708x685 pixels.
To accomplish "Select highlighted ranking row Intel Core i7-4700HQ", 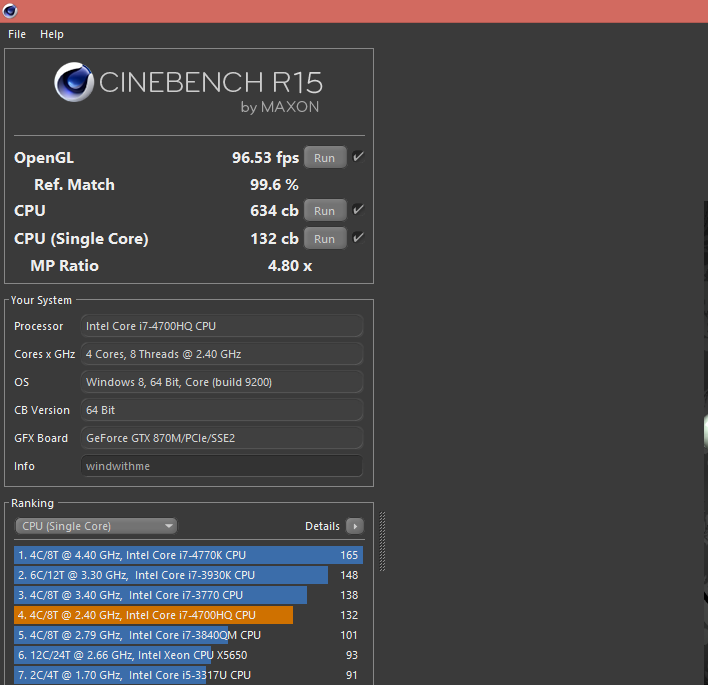I will [x=188, y=615].
